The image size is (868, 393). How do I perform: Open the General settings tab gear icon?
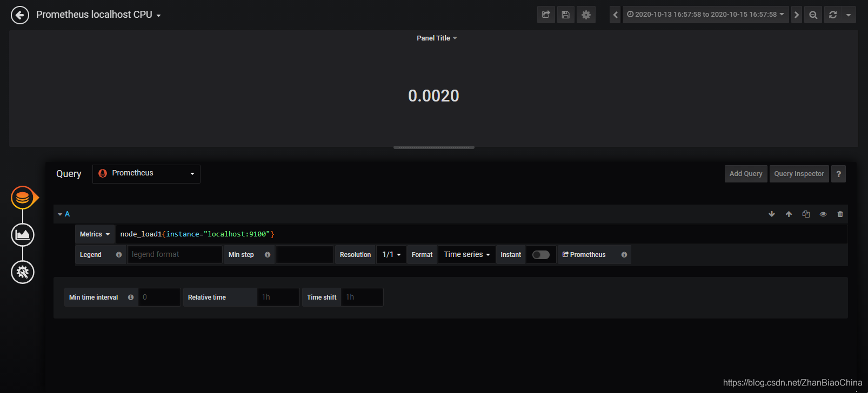click(x=23, y=272)
